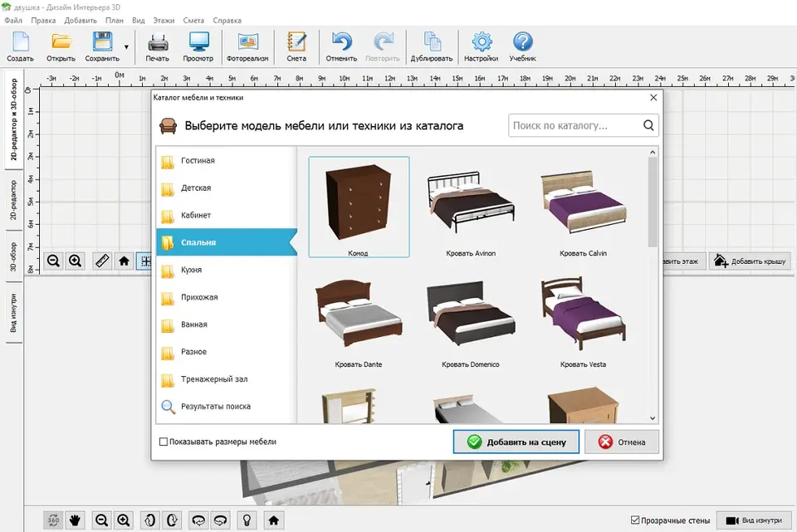Click the light bulb icon in bottom toolbar
This screenshot has width=797, height=532.
247,520
